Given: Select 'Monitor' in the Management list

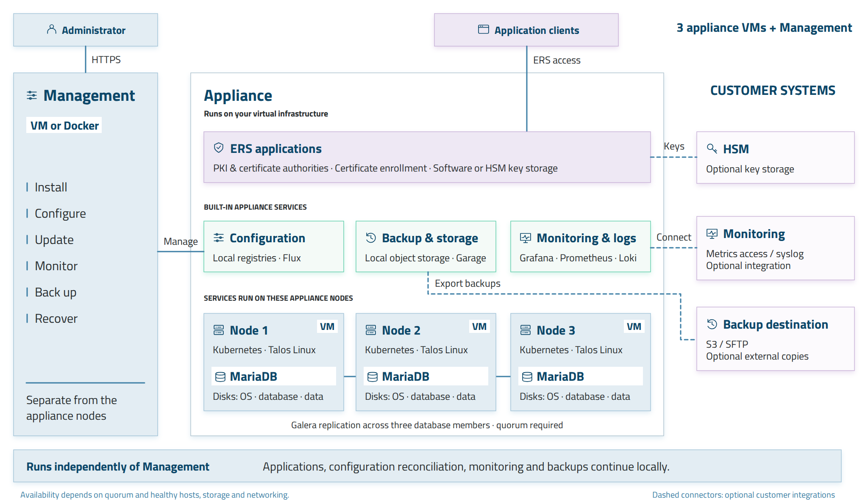Looking at the screenshot, I should click(x=56, y=266).
